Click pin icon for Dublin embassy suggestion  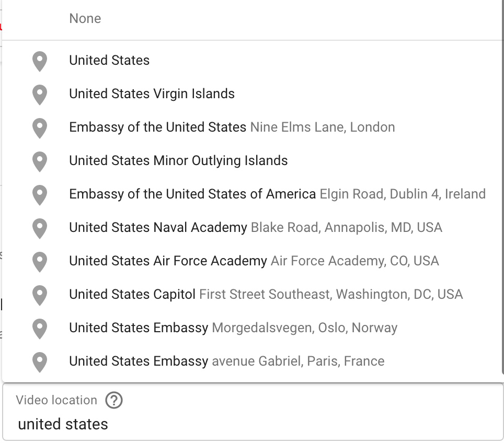tap(40, 194)
